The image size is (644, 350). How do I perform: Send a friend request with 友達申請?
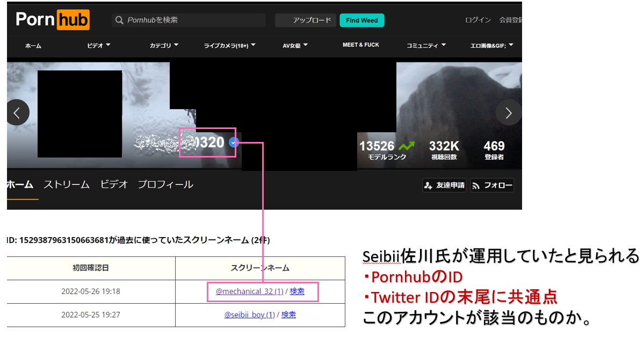tap(444, 185)
